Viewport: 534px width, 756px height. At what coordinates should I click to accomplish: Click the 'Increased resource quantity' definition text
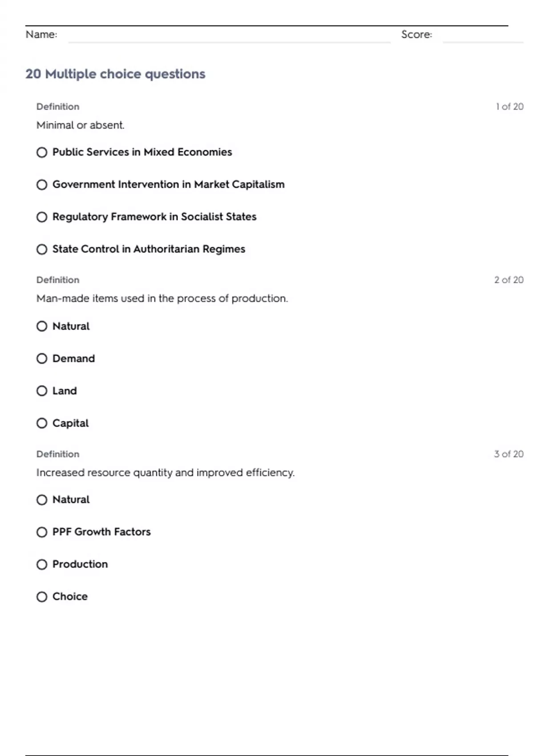(165, 472)
